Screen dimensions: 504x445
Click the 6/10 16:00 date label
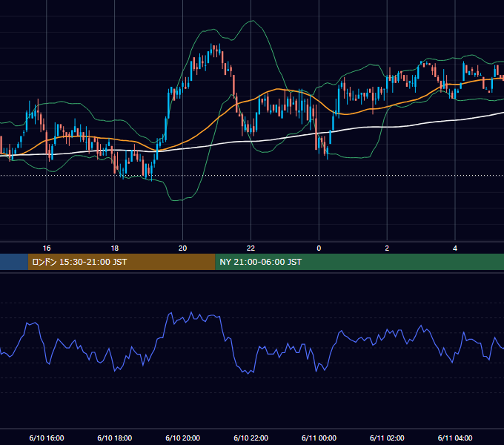[x=47, y=438]
